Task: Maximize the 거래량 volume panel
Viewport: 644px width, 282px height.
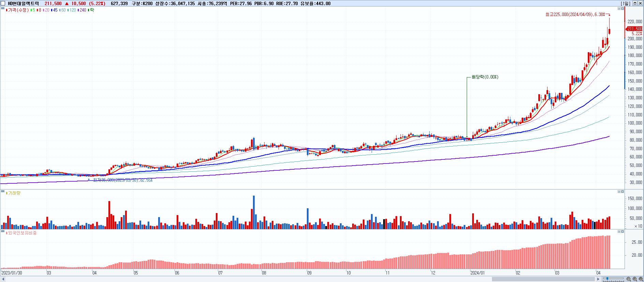Action: tap(623, 192)
